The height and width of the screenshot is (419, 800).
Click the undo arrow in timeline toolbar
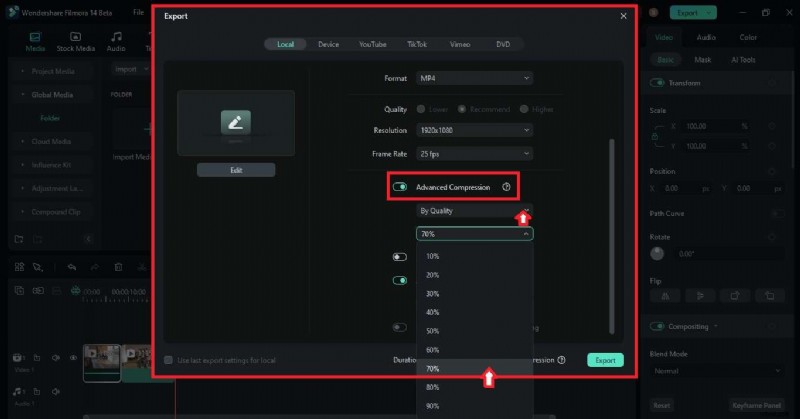(71, 267)
